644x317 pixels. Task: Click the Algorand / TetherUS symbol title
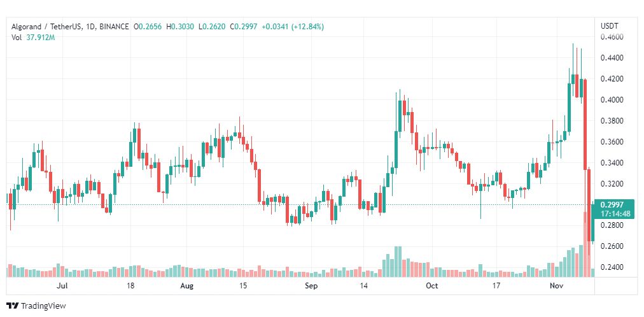click(46, 27)
